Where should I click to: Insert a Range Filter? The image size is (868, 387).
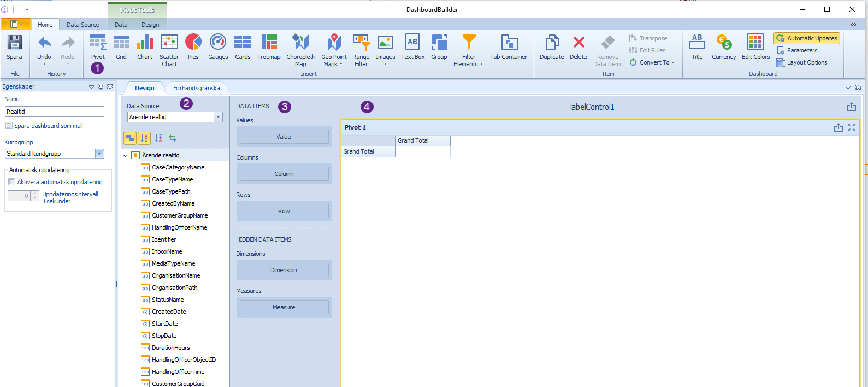click(361, 50)
